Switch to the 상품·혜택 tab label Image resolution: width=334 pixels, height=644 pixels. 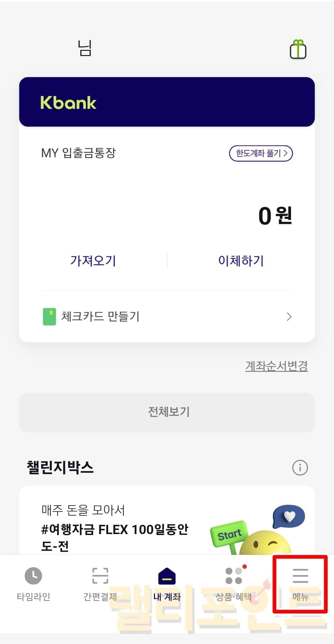[234, 597]
